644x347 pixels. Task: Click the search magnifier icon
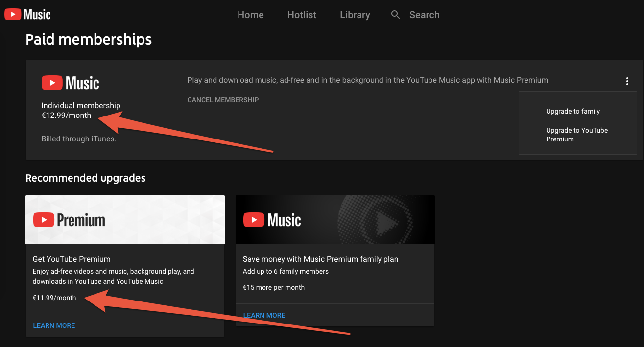[396, 15]
